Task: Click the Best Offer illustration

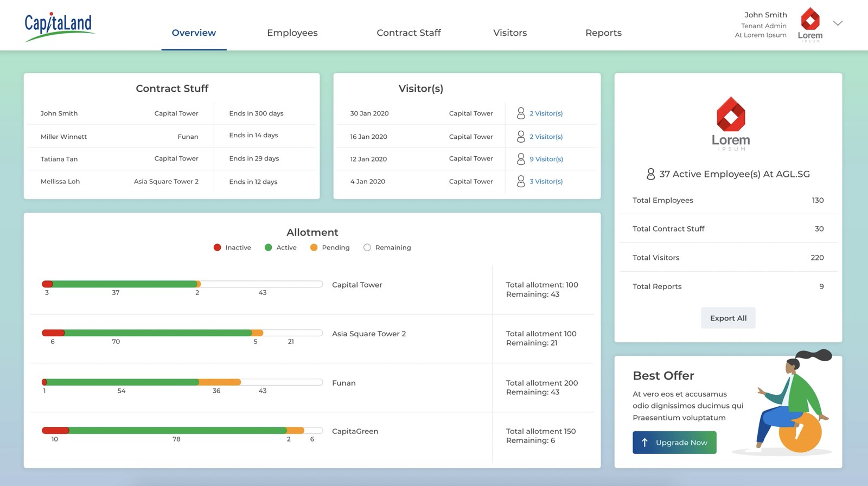Action: coord(783,402)
